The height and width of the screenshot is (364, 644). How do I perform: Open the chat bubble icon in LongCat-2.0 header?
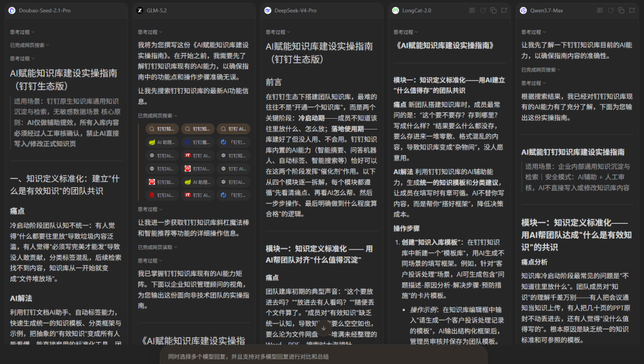tap(472, 11)
